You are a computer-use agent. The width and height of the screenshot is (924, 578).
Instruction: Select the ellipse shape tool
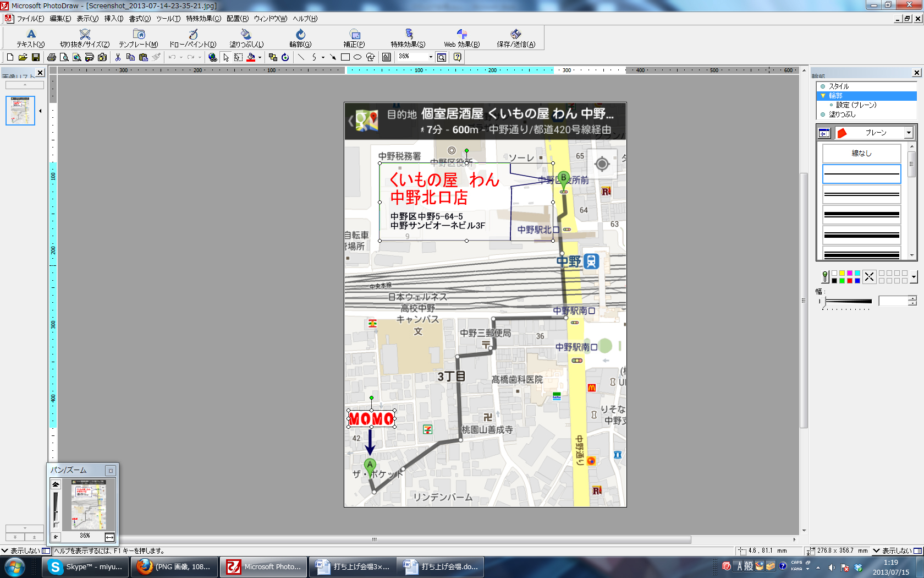click(x=358, y=57)
